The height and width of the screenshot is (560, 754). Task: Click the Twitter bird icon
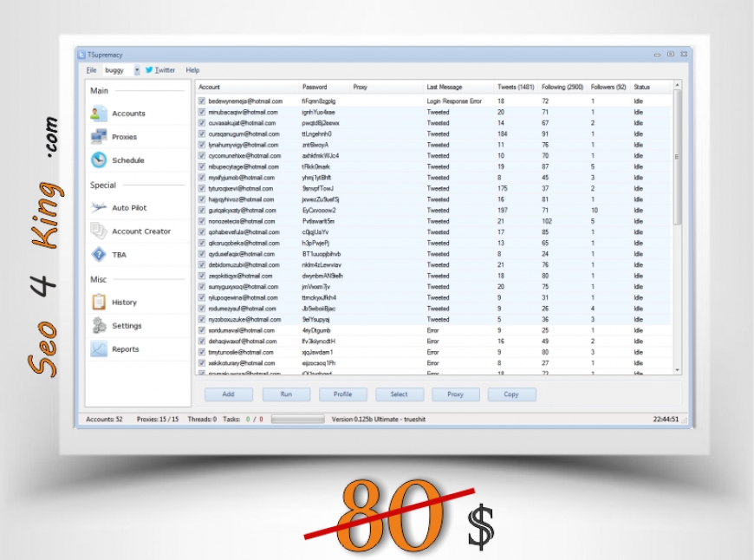149,69
